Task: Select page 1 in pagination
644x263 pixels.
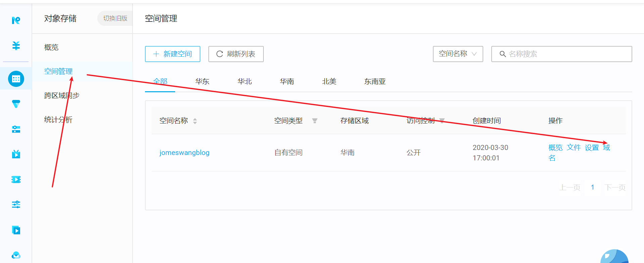Action: (592, 187)
